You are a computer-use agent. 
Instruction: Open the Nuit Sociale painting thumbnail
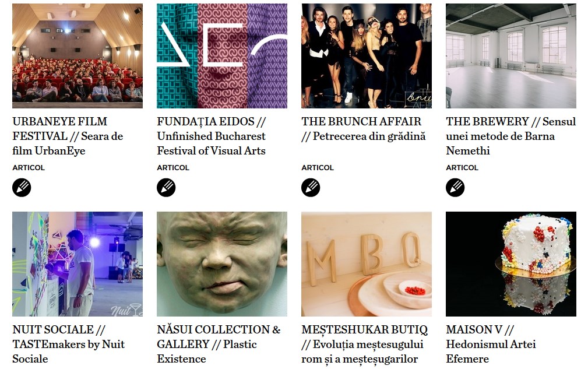[78, 264]
